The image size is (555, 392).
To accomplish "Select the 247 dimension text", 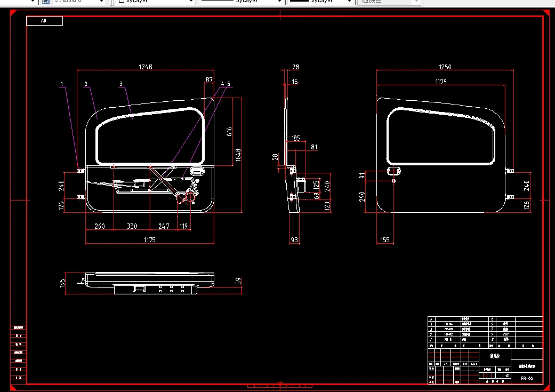I will click(x=164, y=226).
